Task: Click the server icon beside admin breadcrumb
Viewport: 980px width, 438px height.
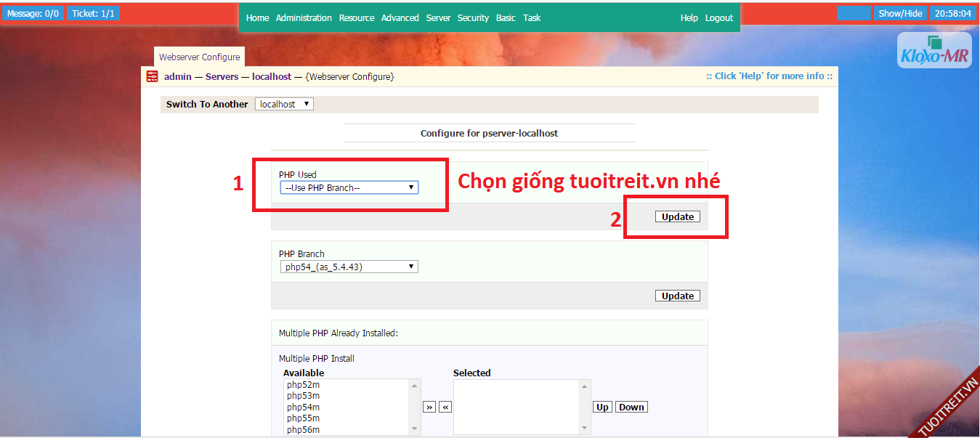Action: coord(152,76)
